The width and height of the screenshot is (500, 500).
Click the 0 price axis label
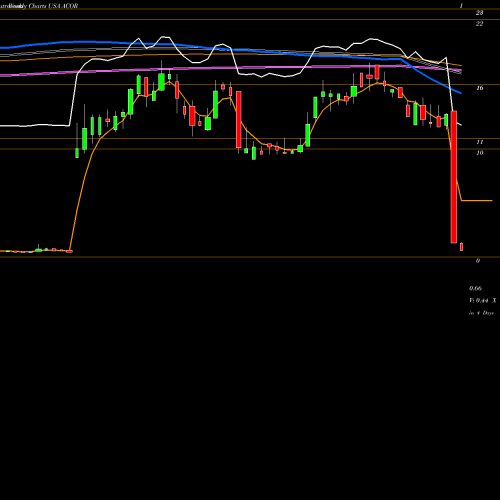click(478, 261)
